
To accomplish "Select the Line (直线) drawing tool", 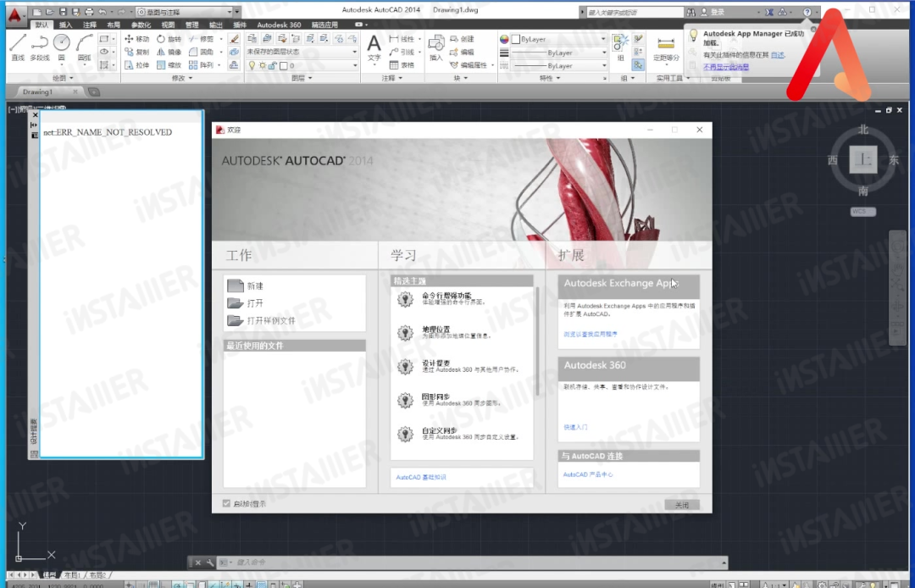I will coord(18,47).
